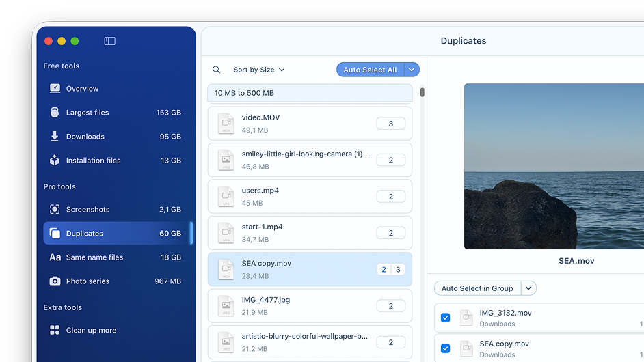Image resolution: width=644 pixels, height=362 pixels.
Task: Click the 153 GB size for Largest files
Action: click(168, 113)
